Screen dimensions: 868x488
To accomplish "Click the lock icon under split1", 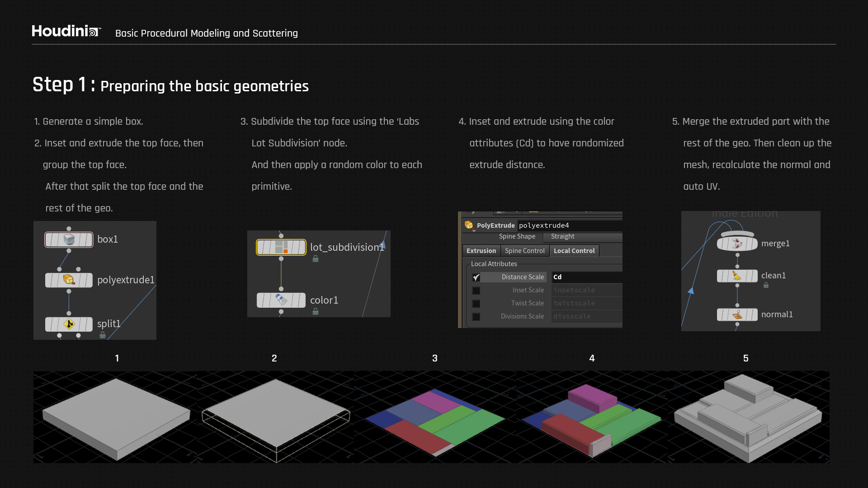I will [x=103, y=335].
